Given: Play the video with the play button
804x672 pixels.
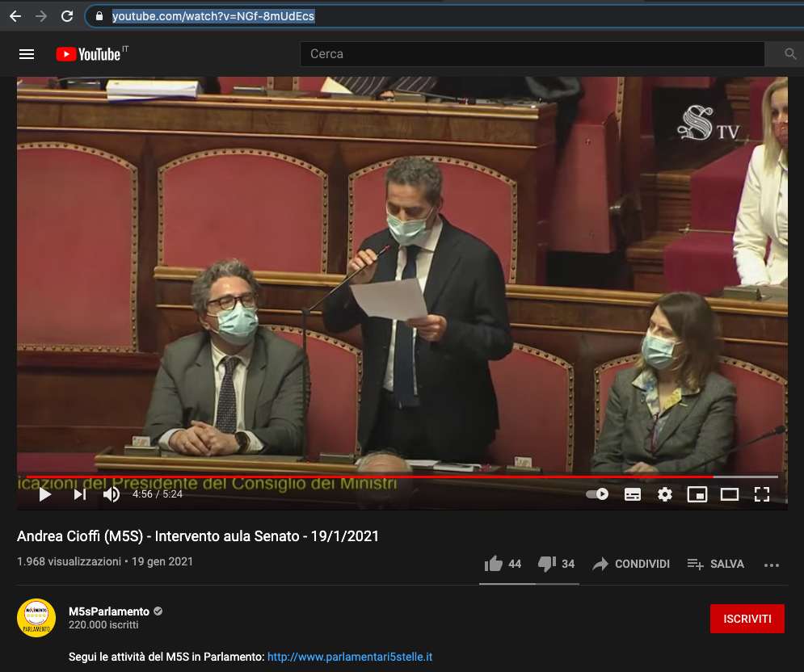Looking at the screenshot, I should pos(45,494).
